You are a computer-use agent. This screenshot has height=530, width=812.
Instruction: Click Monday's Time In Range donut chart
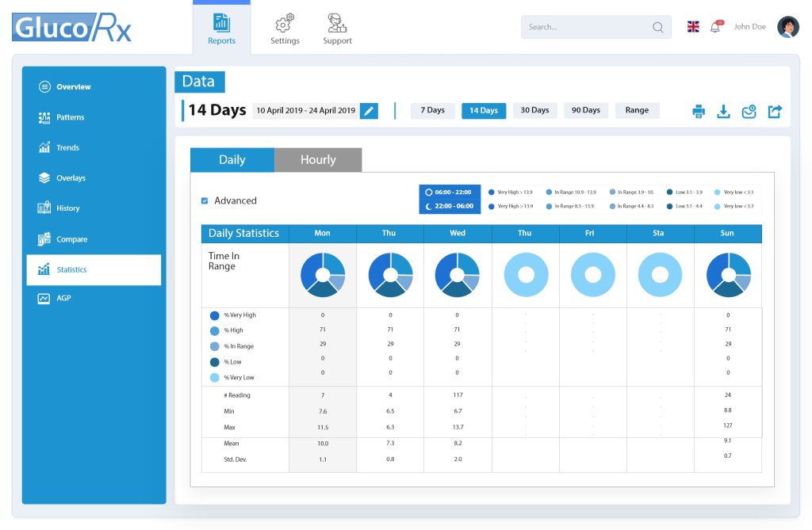coord(323,275)
